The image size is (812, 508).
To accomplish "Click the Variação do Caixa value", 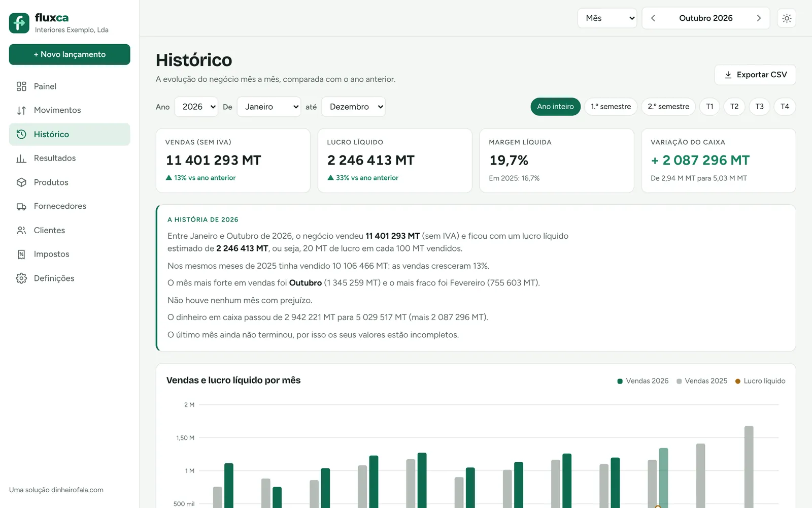I will pos(700,161).
